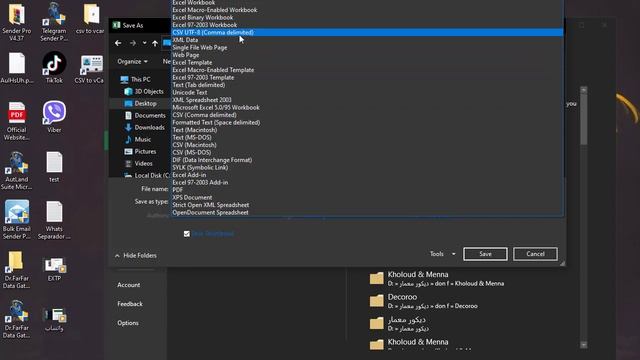The width and height of the screenshot is (640, 360).
Task: Click the Cancel button
Action: [x=535, y=254]
